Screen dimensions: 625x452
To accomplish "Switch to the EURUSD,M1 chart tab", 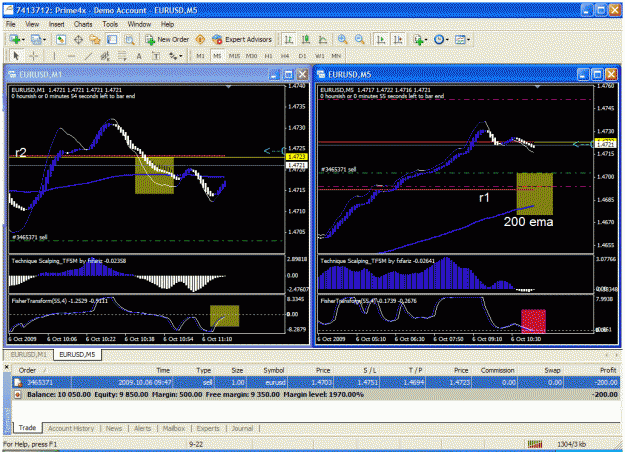I will coord(28,354).
